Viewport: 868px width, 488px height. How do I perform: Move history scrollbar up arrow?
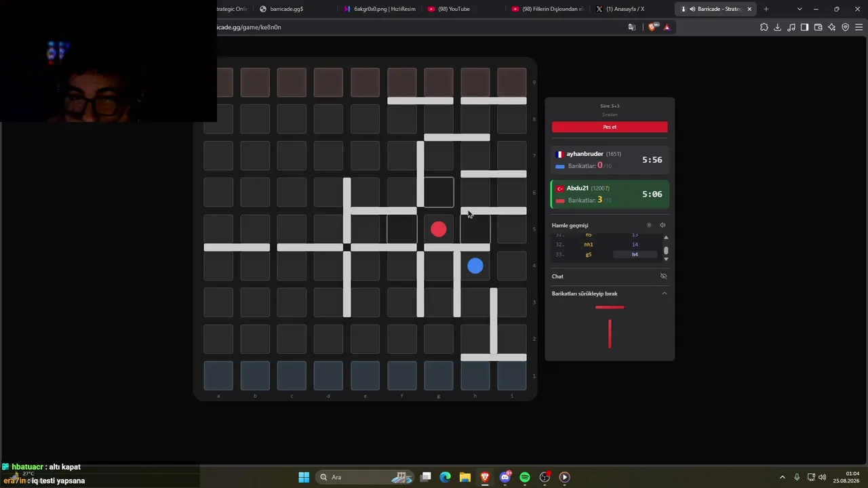(666, 238)
